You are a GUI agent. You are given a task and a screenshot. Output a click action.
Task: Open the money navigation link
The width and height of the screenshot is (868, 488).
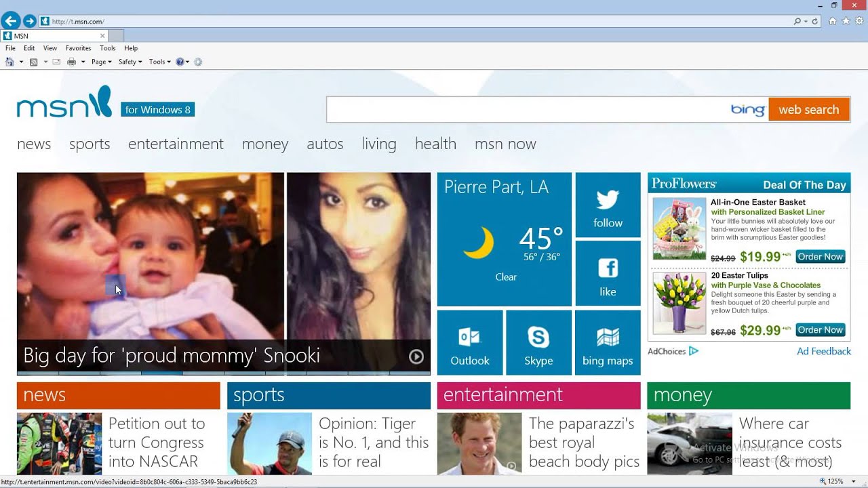point(265,144)
